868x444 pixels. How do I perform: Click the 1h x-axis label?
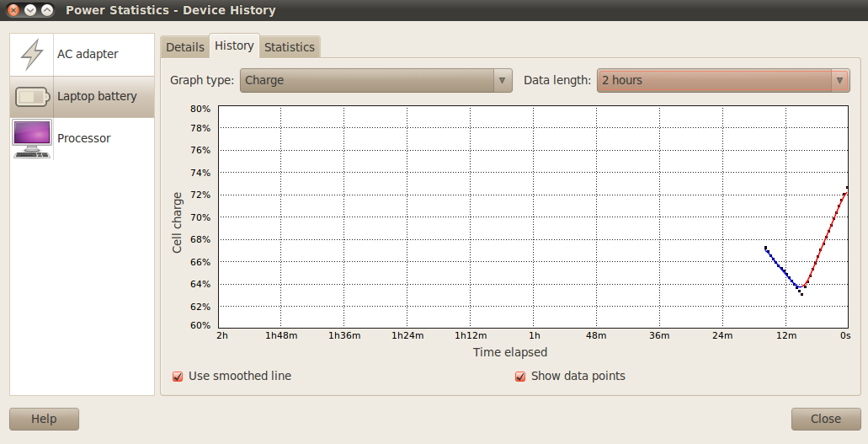[535, 335]
